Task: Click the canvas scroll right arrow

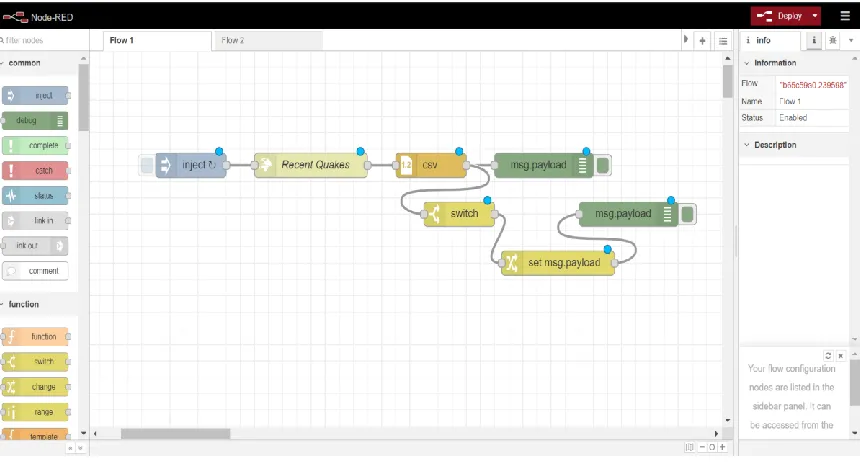Action: [716, 433]
